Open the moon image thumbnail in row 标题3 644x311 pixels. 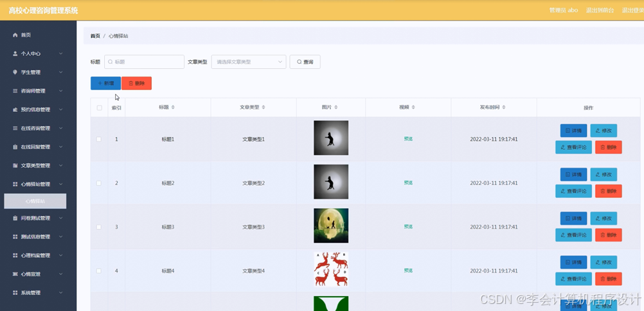point(331,226)
